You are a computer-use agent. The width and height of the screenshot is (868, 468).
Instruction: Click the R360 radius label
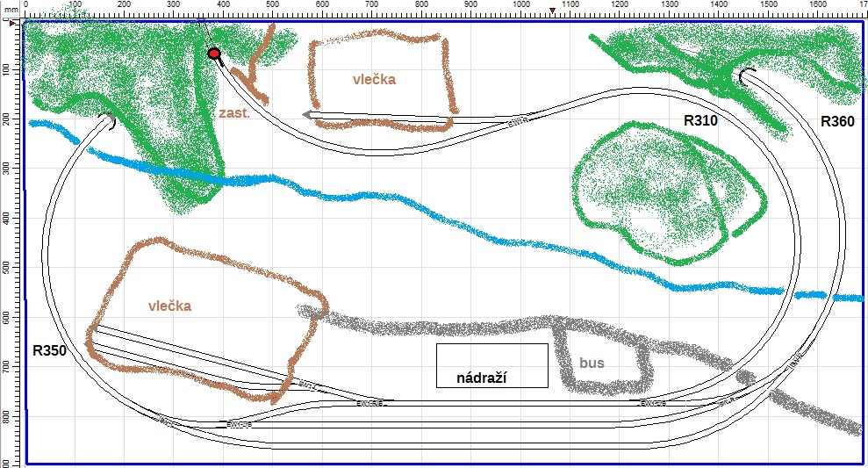(x=837, y=121)
